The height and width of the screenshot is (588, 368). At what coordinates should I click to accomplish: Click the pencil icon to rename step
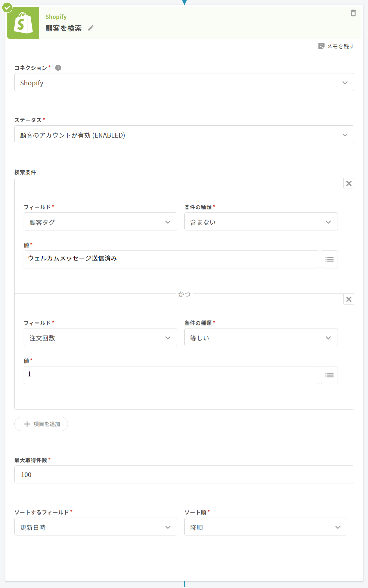[91, 28]
